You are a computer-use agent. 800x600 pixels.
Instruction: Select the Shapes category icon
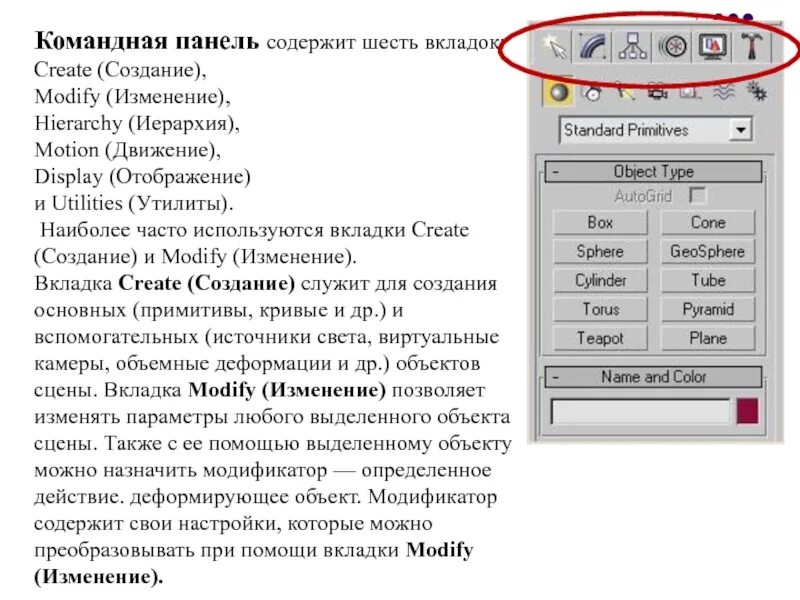point(592,92)
